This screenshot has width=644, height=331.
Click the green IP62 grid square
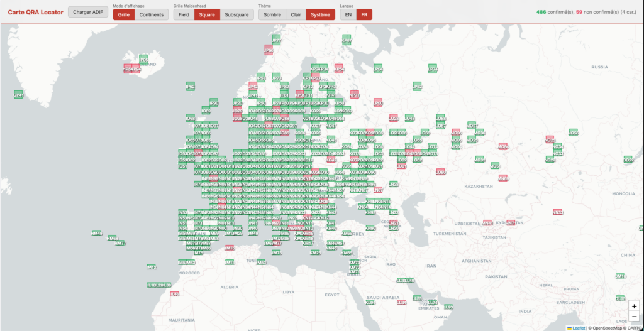coord(190,86)
